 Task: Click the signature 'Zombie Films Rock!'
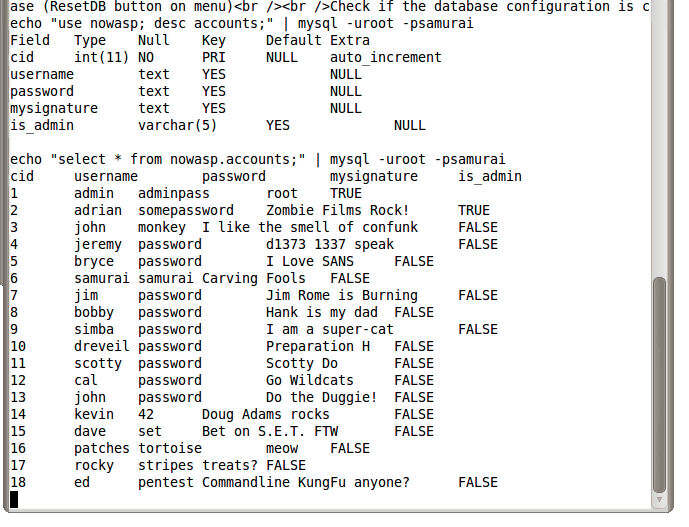pyautogui.click(x=338, y=210)
